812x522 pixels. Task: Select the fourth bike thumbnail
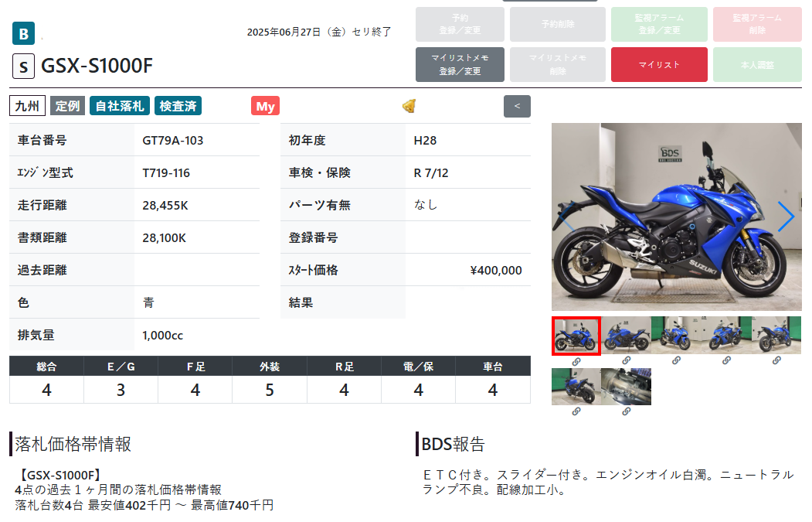coord(726,335)
